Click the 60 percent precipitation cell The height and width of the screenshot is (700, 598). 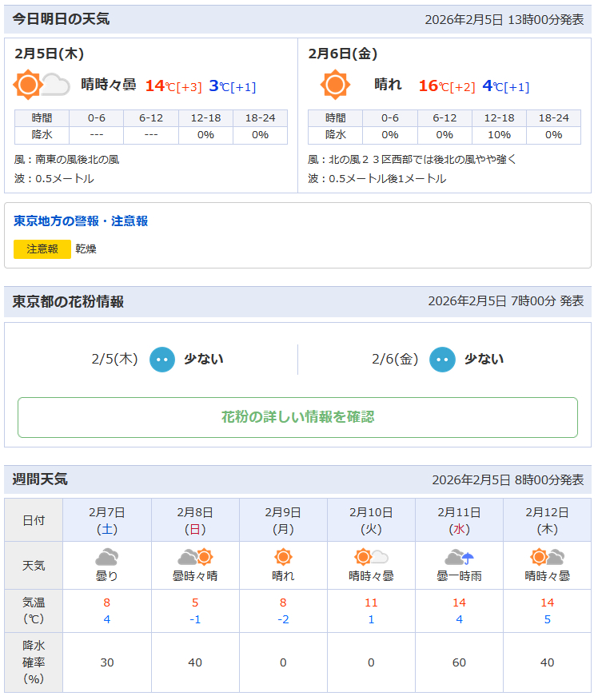pos(459,662)
